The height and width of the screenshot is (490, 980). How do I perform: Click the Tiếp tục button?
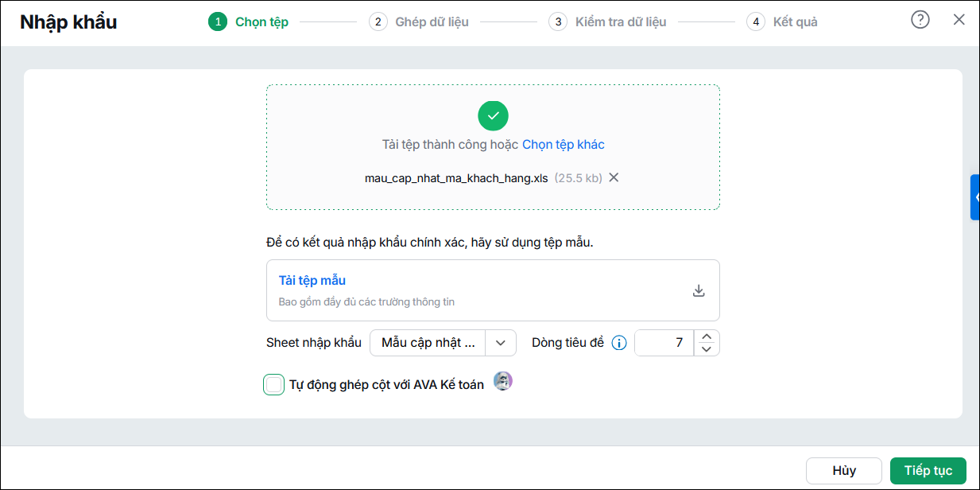click(x=928, y=470)
